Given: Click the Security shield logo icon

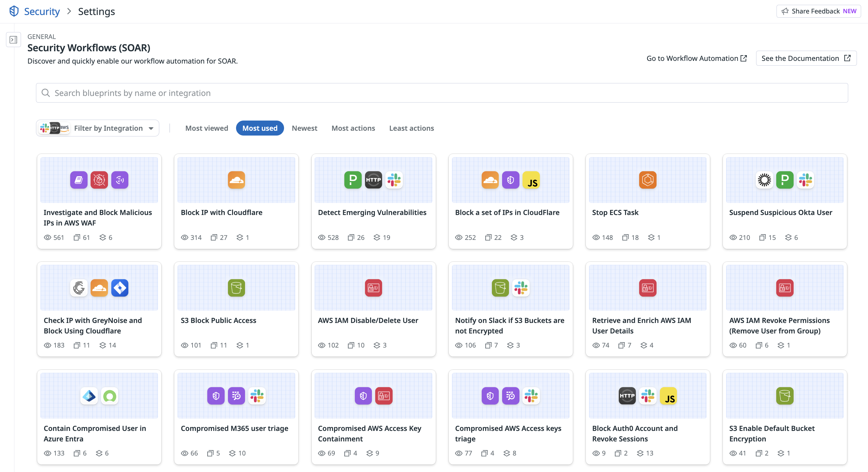Looking at the screenshot, I should pyautogui.click(x=14, y=11).
